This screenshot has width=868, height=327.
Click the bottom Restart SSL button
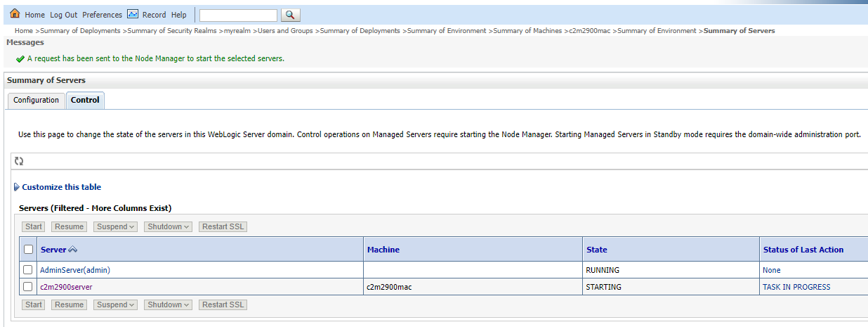tap(223, 304)
